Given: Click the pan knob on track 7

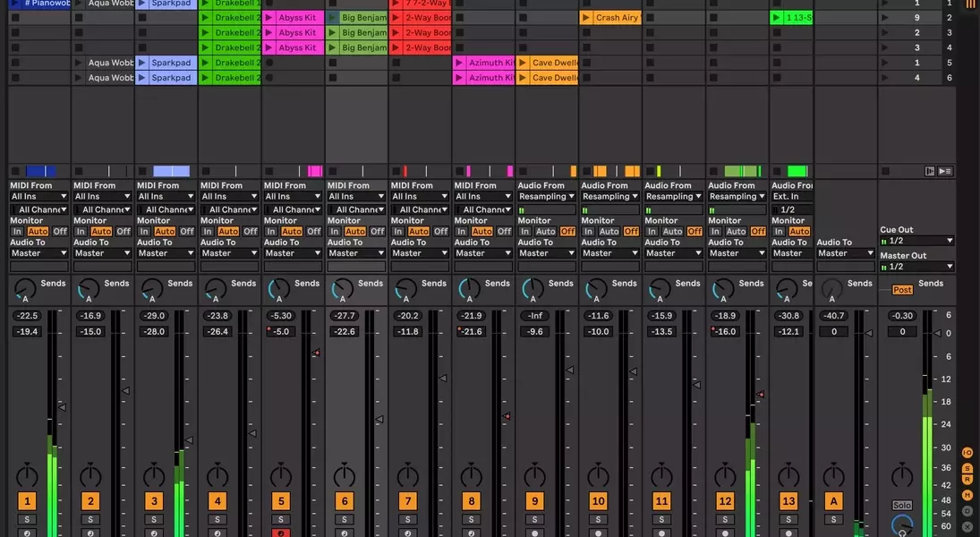Looking at the screenshot, I should click(408, 474).
